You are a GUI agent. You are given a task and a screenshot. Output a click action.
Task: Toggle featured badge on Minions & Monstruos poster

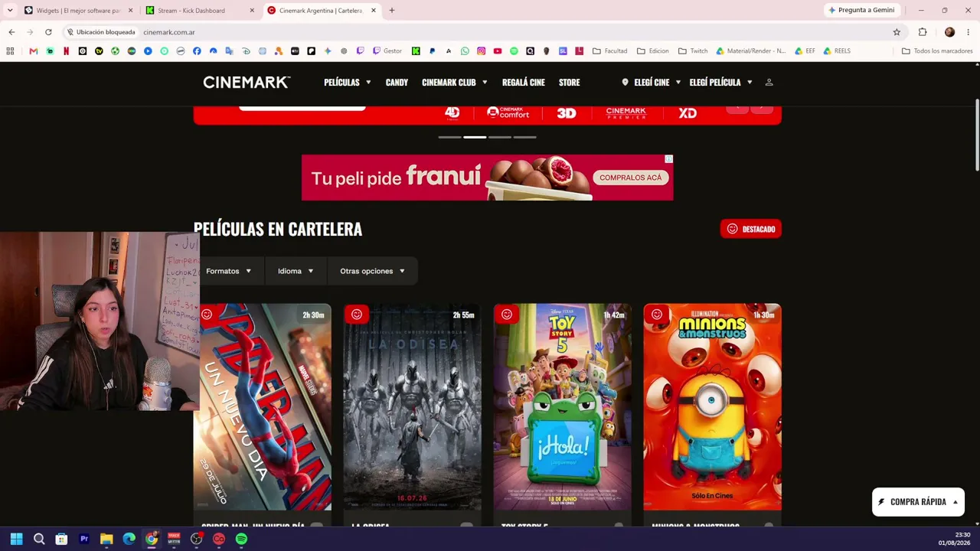657,314
